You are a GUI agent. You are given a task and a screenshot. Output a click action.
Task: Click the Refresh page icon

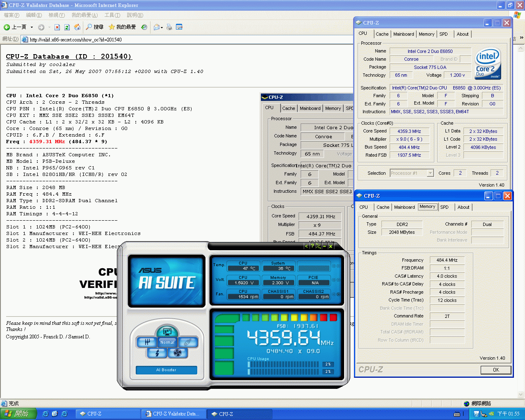tap(67, 27)
